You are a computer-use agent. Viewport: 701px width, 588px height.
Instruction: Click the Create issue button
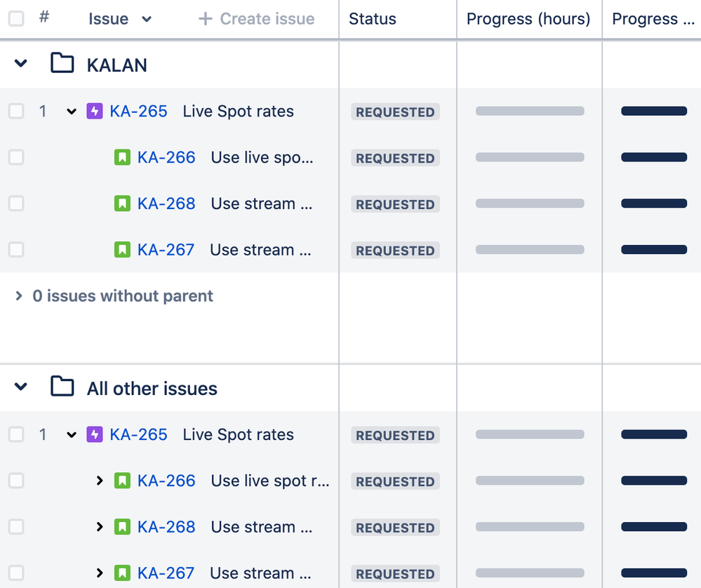[x=255, y=19]
